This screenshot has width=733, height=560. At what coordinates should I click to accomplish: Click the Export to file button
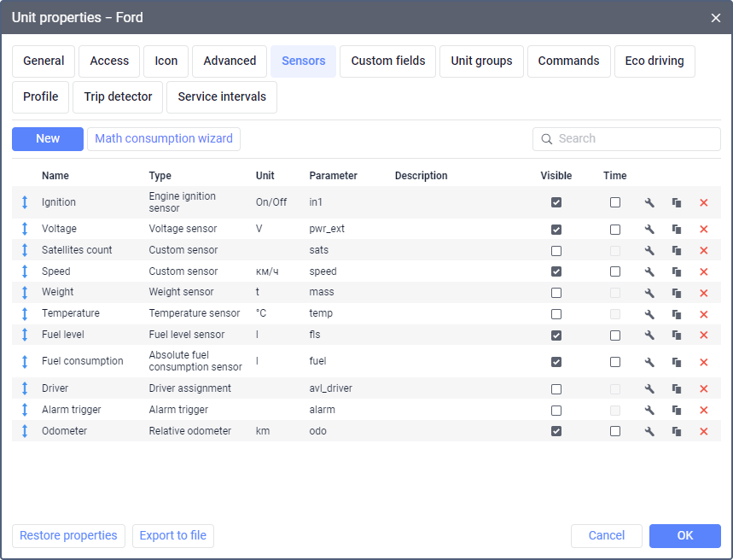pos(173,536)
